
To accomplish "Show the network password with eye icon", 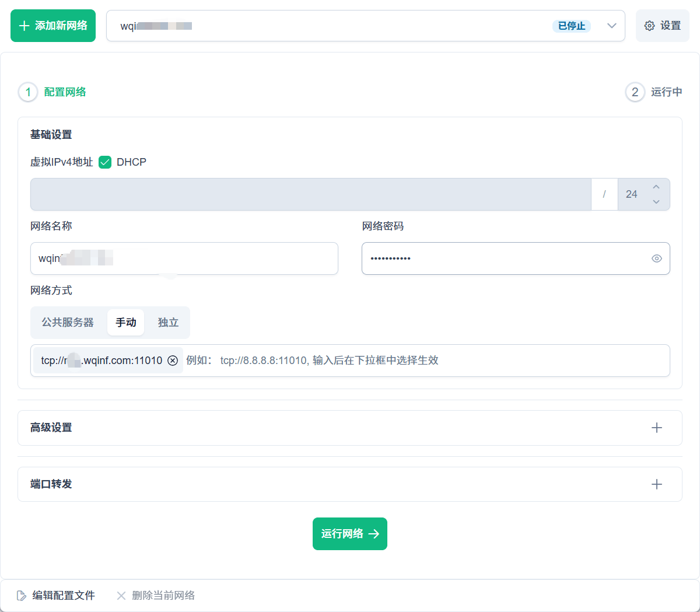I will point(656,258).
